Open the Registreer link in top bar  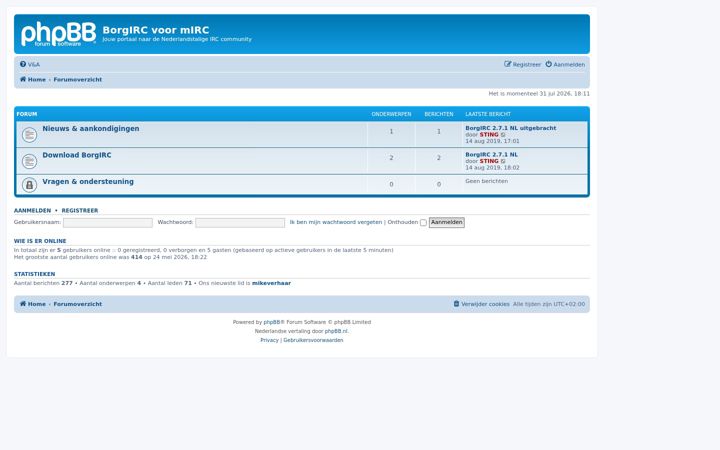[x=523, y=65]
